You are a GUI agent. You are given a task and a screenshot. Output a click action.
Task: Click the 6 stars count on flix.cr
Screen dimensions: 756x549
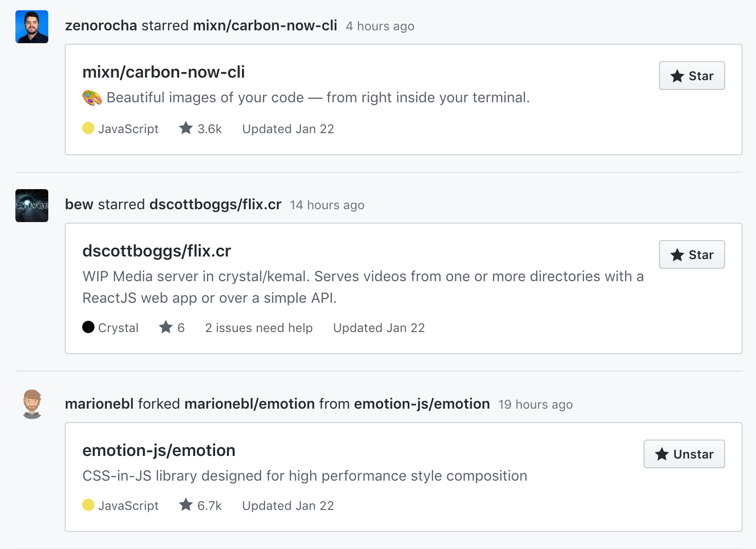coord(172,327)
